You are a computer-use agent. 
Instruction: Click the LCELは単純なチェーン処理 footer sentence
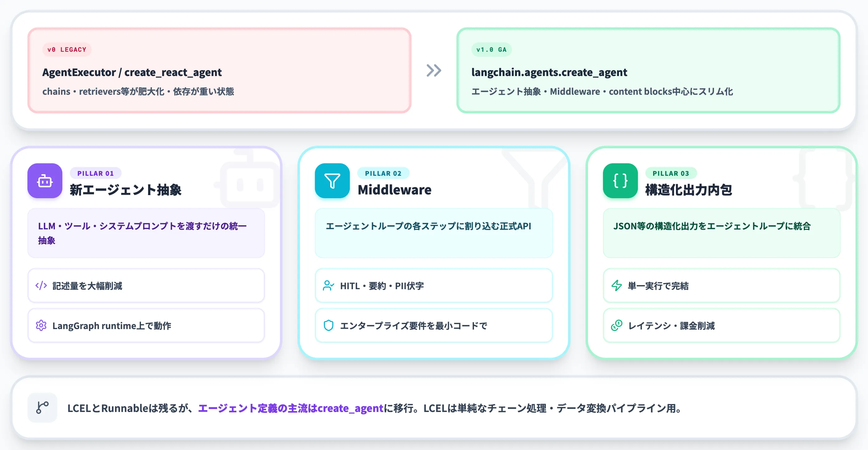(552, 408)
